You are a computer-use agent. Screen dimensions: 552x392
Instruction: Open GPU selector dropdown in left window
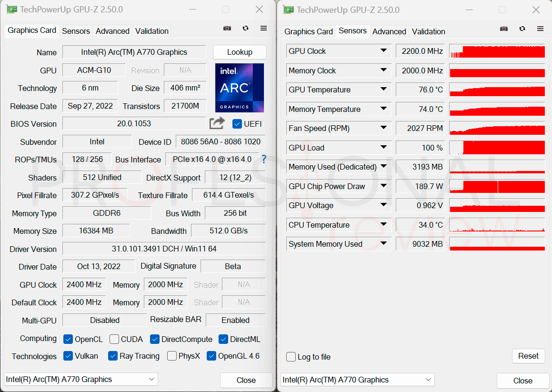[81, 379]
